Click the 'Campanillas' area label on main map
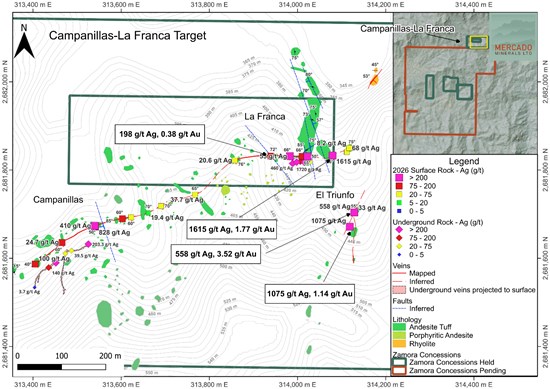Image resolution: width=550 pixels, height=389 pixels. pyautogui.click(x=58, y=200)
